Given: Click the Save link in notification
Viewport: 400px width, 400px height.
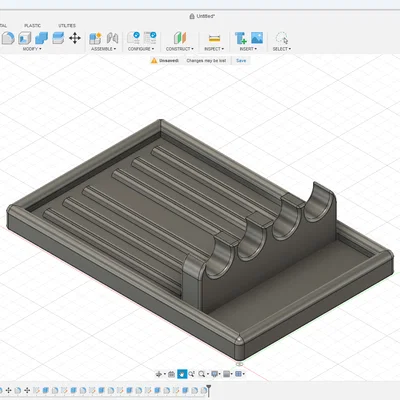Looking at the screenshot, I should [x=241, y=61].
